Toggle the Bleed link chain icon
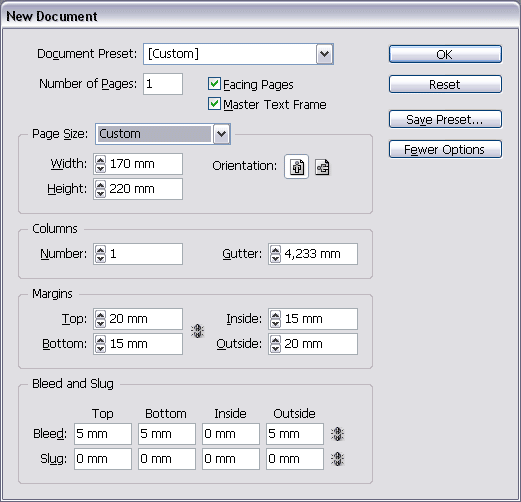Image resolution: width=521 pixels, height=502 pixels. tap(337, 434)
